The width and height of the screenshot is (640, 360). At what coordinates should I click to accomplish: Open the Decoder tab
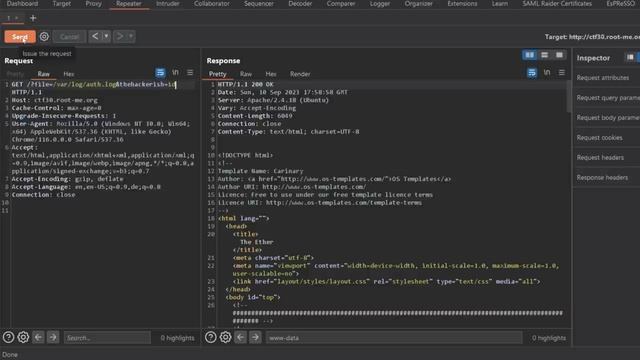point(300,4)
